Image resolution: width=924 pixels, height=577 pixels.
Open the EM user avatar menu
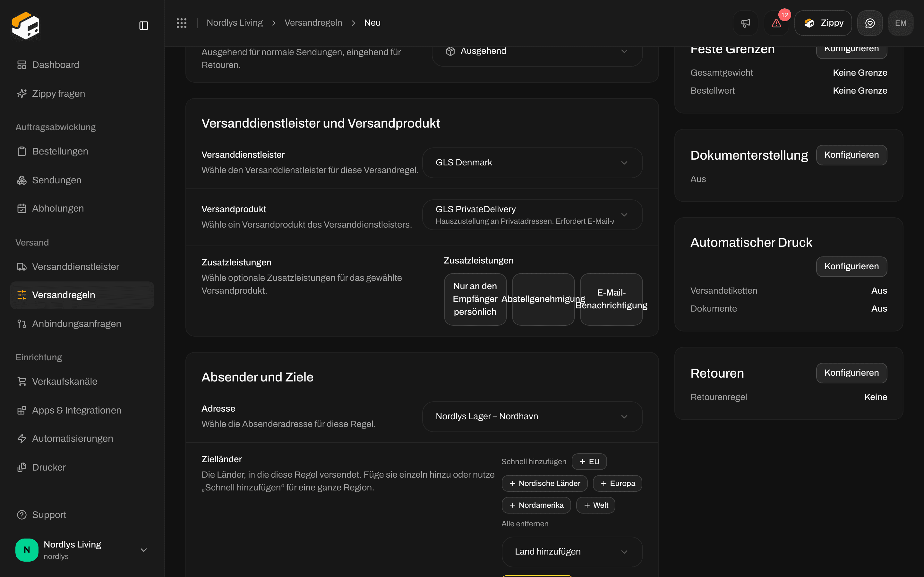(901, 23)
